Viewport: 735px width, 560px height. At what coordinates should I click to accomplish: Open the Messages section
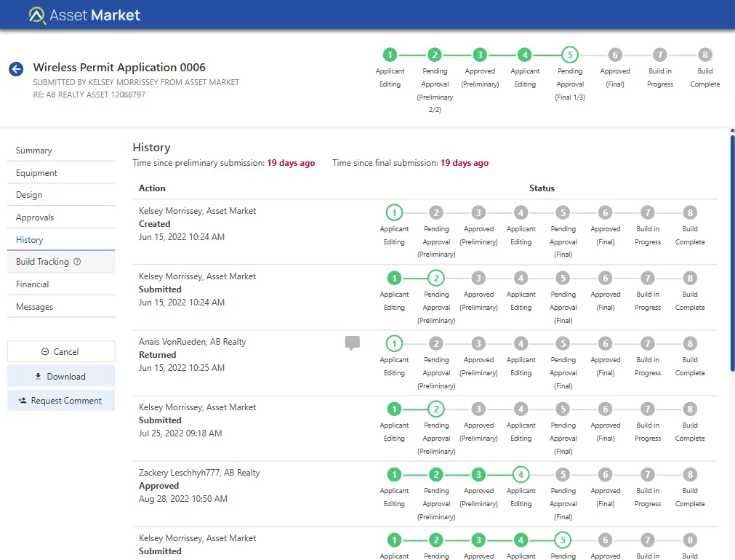coord(35,307)
